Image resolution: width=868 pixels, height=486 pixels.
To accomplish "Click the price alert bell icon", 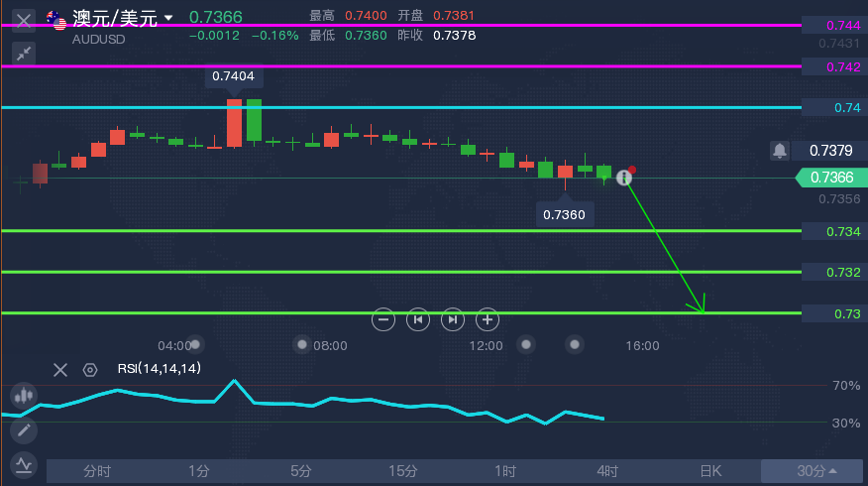I will 780,151.
